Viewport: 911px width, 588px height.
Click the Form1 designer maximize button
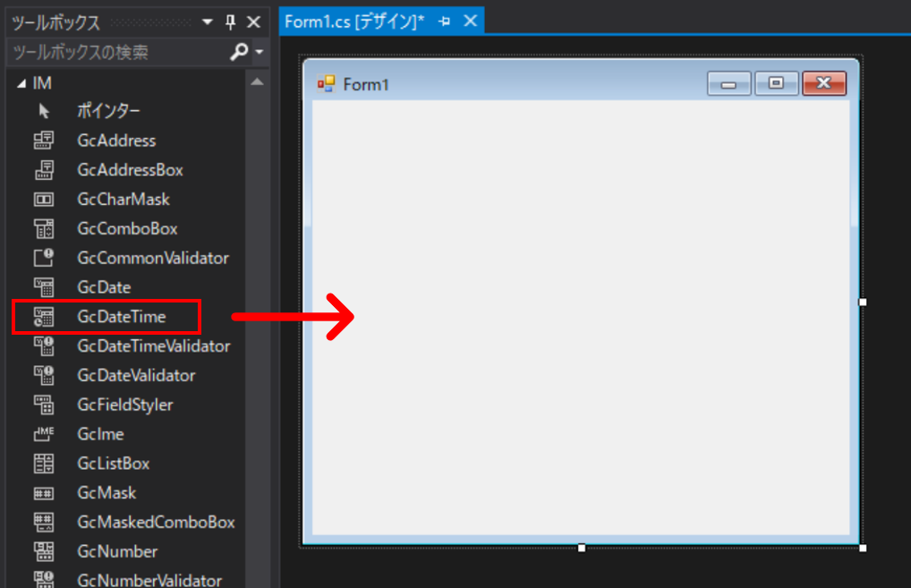coord(776,83)
